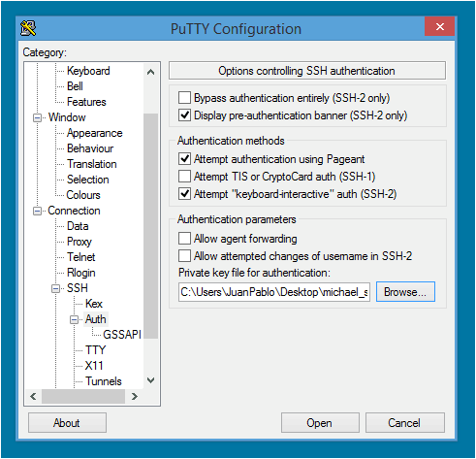The width and height of the screenshot is (476, 459).
Task: Enable Bypass authentication entirely checkbox
Action: point(184,98)
